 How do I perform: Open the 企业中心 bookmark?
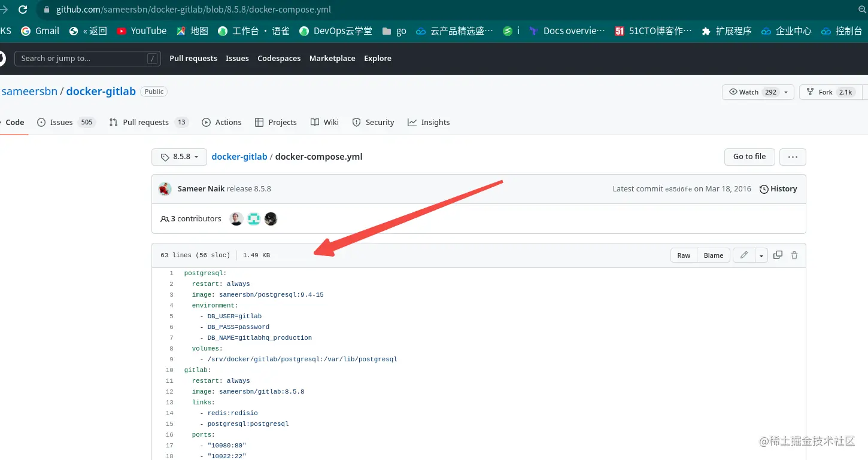(x=787, y=31)
